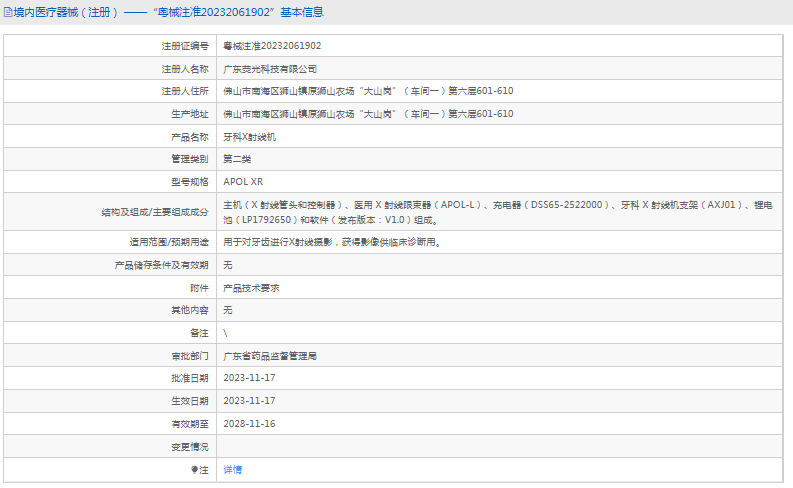
Task: Select the 注 label in the last row
Action: [204, 470]
